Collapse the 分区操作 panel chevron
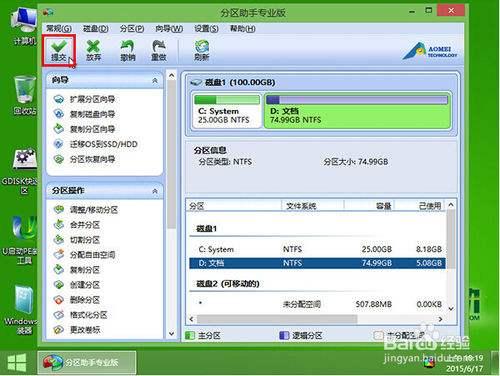The height and width of the screenshot is (376, 500). click(x=155, y=191)
